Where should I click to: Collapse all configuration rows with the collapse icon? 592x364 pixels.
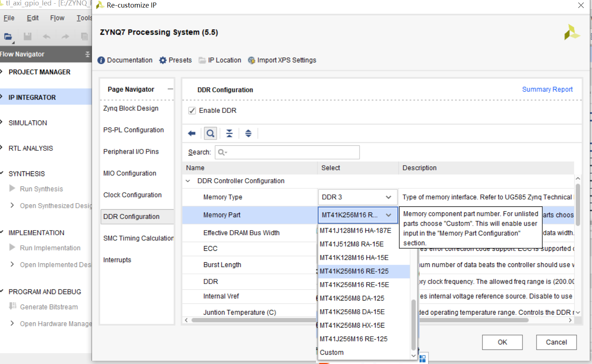(229, 133)
